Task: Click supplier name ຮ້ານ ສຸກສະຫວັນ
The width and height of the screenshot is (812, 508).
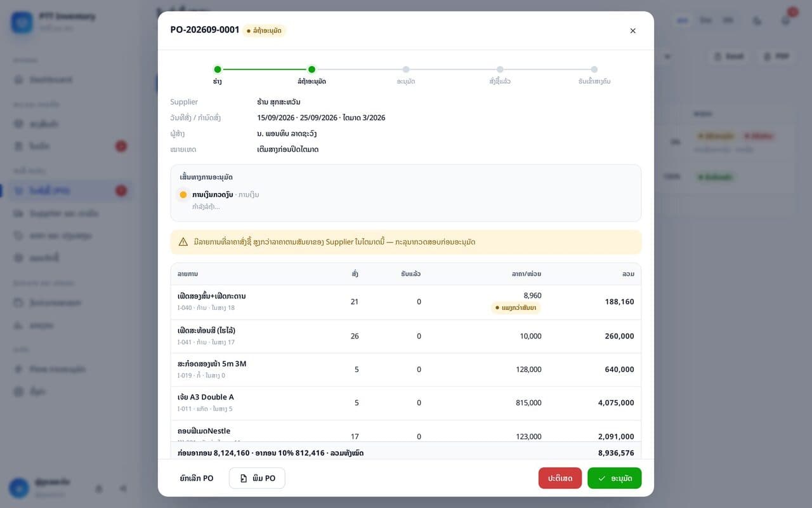Action: [x=278, y=102]
